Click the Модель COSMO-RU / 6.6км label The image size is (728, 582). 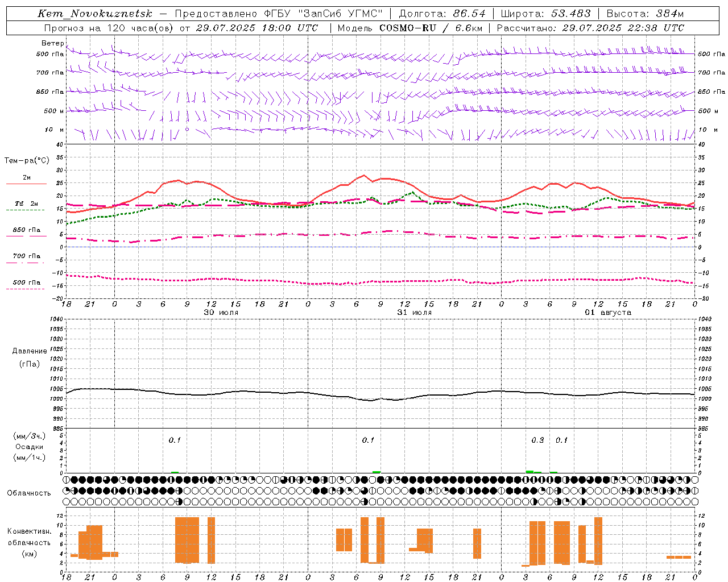[410, 28]
